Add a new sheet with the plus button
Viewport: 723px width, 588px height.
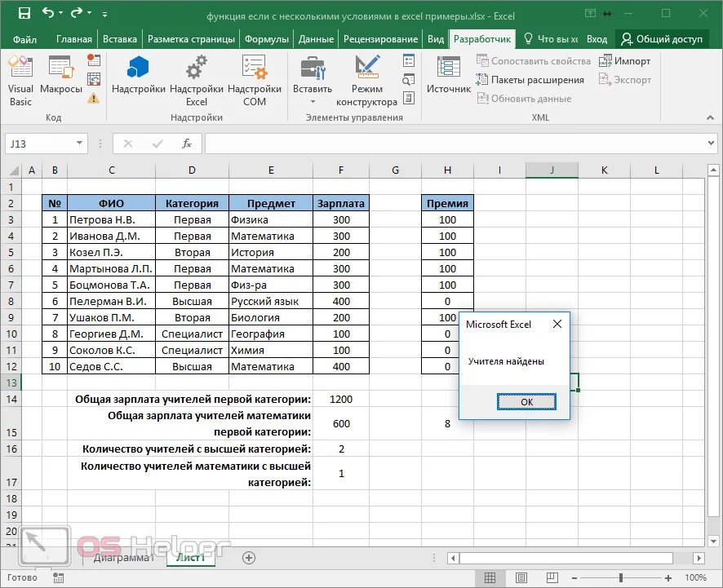pos(249,558)
